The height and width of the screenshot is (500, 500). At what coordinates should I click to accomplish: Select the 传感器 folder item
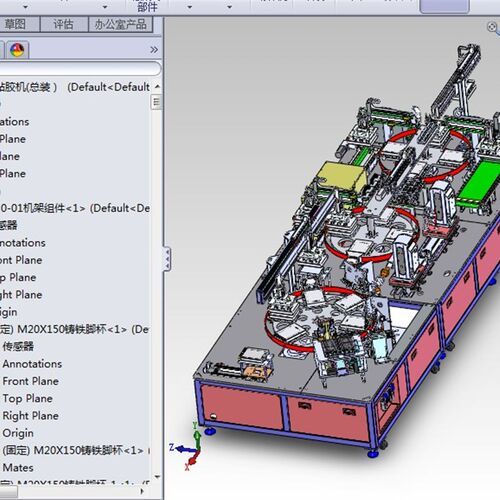pyautogui.click(x=18, y=346)
